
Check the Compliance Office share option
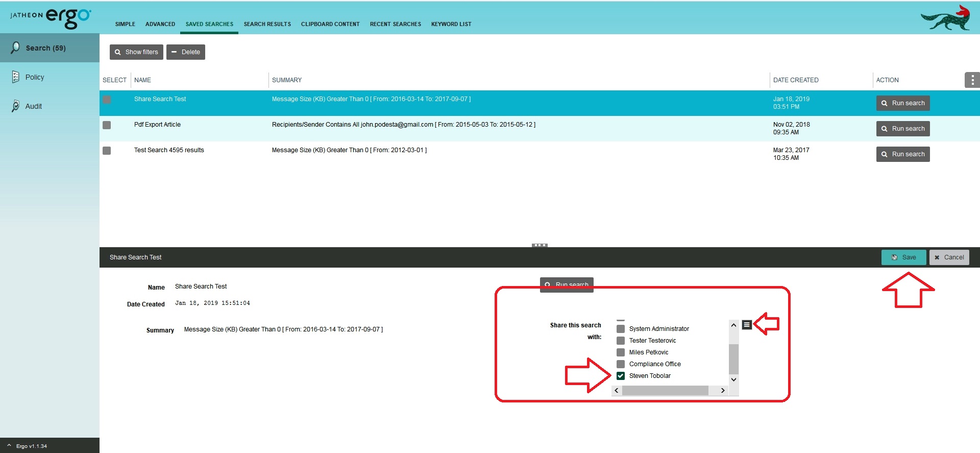(621, 364)
